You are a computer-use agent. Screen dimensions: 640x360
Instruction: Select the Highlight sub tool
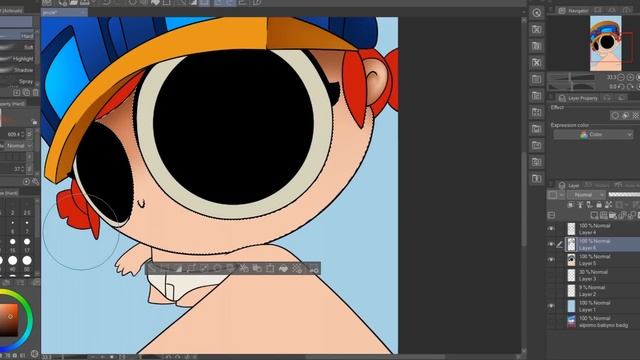[17, 59]
